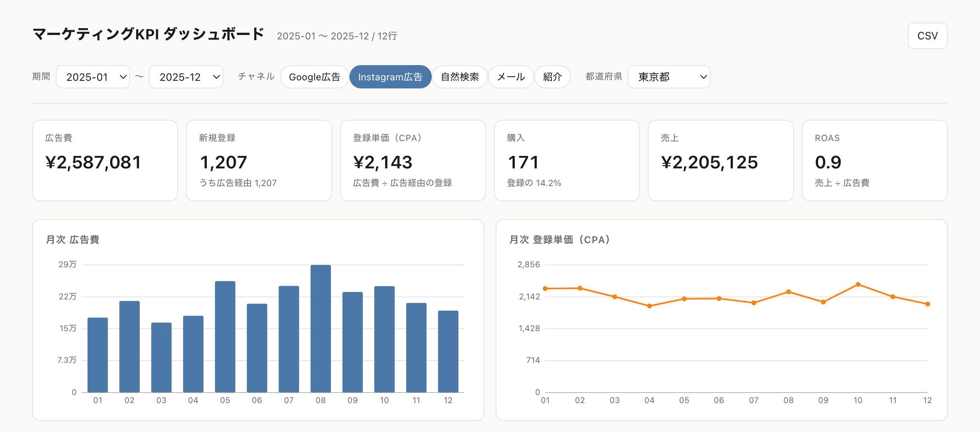Click the 月次 登録単価（CPA）chart title
Screen dimensions: 980x432
click(x=559, y=240)
